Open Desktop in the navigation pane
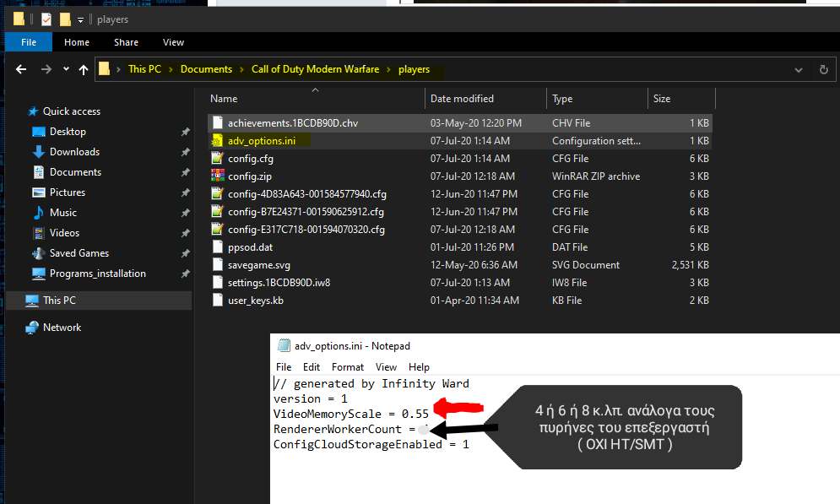The width and height of the screenshot is (840, 504). [x=68, y=132]
